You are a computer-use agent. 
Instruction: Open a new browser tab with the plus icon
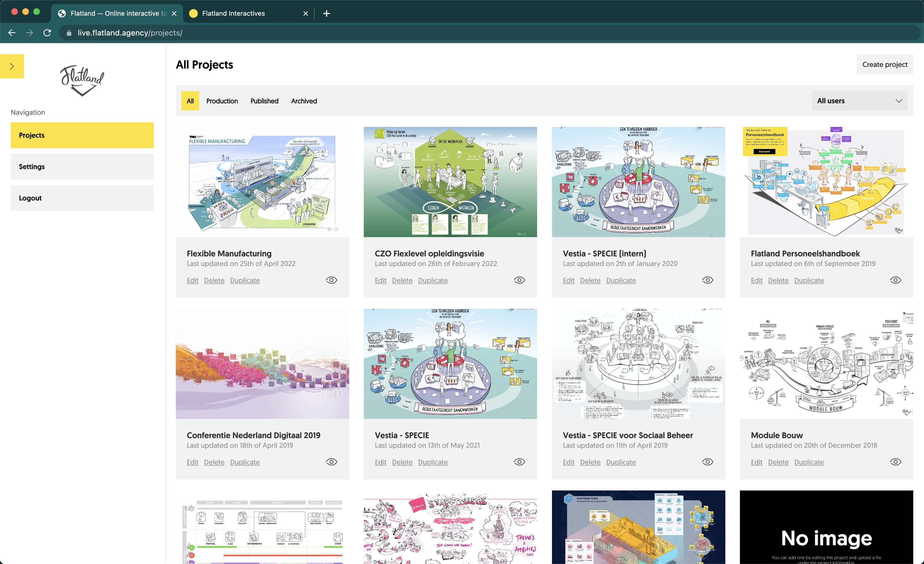pos(326,13)
